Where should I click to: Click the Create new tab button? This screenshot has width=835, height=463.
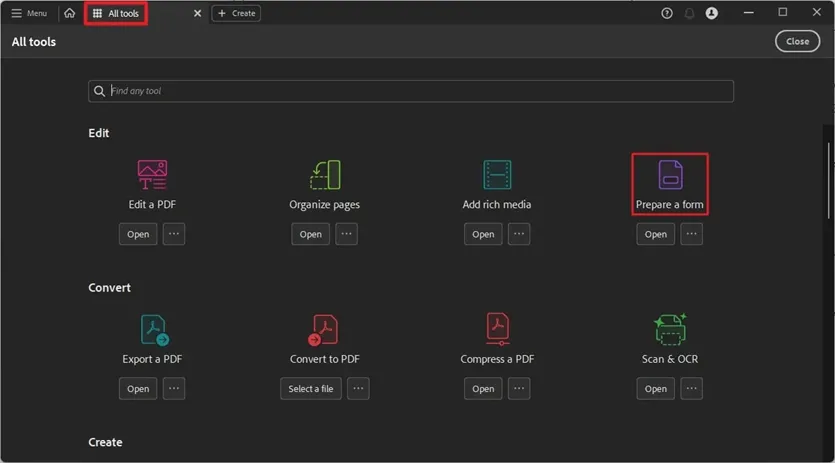coord(236,13)
